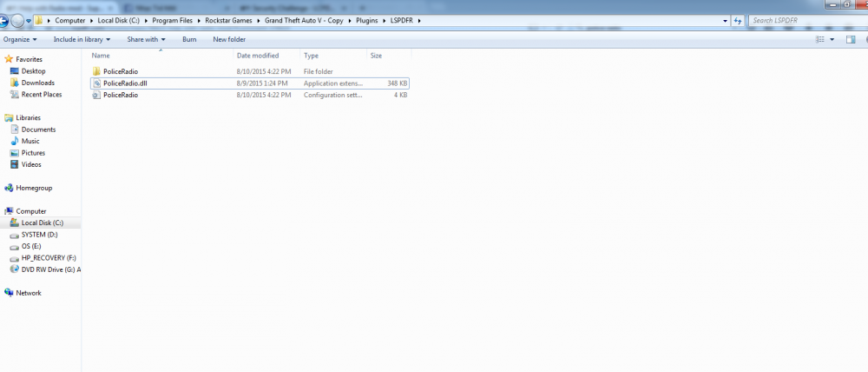The height and width of the screenshot is (372, 868).
Task: Select Computer in the address breadcrumb
Action: pos(70,21)
